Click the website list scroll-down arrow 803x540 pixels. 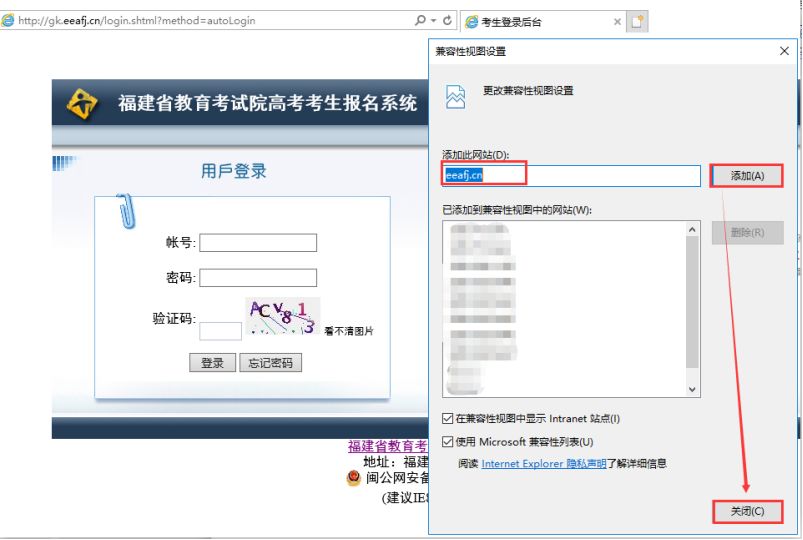pyautogui.click(x=693, y=389)
